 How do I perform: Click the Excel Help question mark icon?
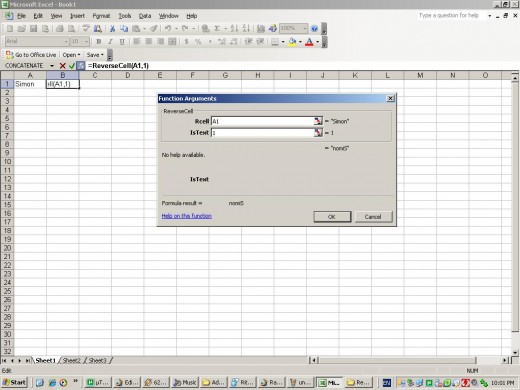click(314, 29)
